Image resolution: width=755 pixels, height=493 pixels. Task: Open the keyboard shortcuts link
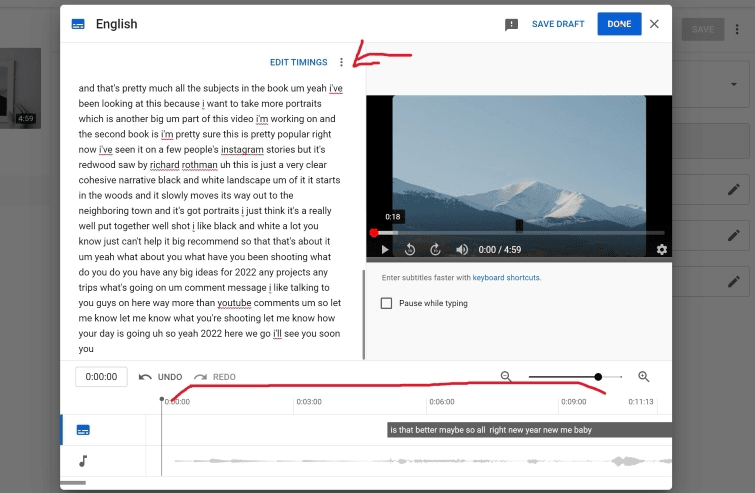pos(507,278)
